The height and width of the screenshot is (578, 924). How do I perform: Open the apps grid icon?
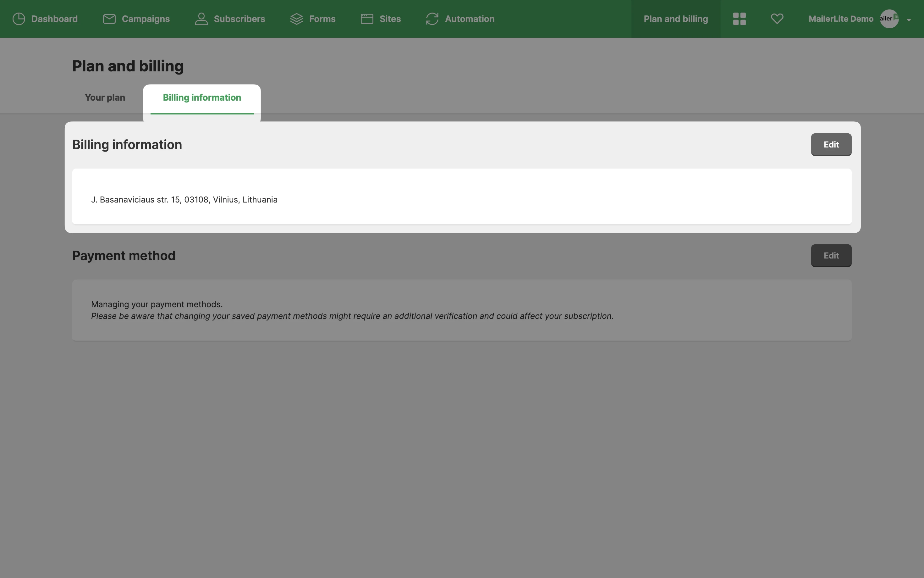tap(739, 19)
